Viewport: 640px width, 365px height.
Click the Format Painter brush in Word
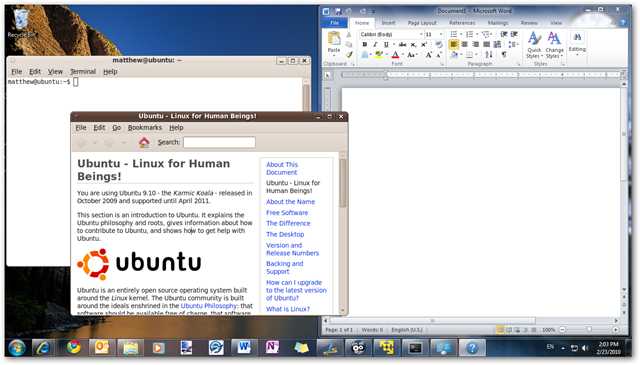(x=349, y=54)
